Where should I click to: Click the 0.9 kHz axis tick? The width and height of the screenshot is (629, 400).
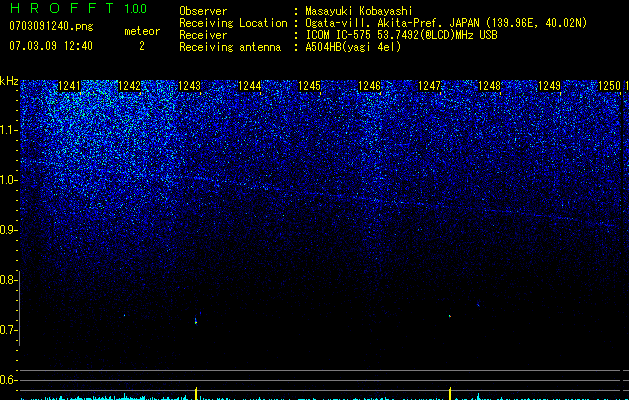[x=9, y=230]
